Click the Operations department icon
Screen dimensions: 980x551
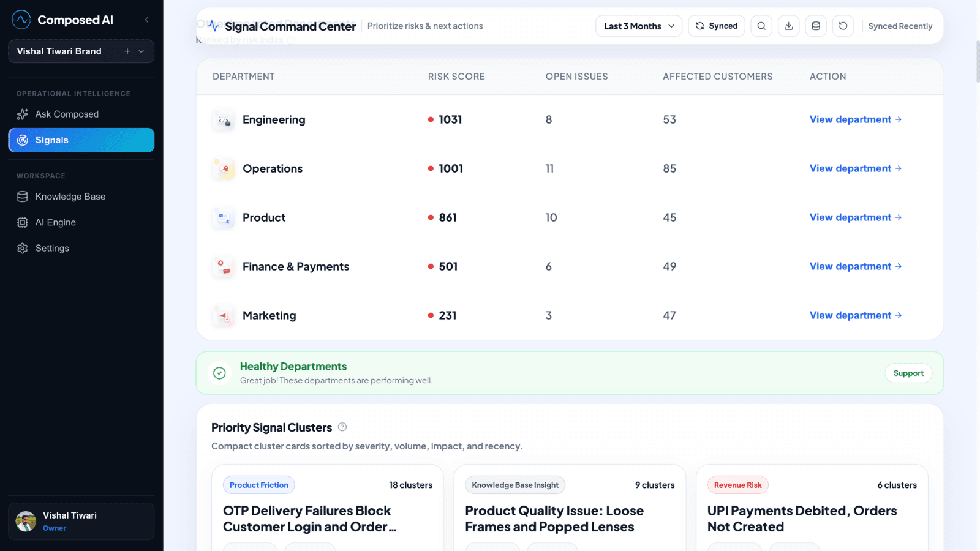click(224, 169)
